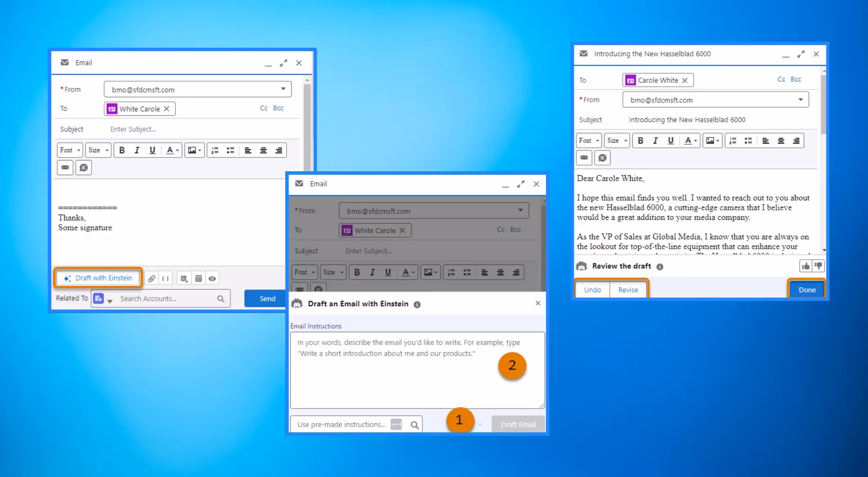Viewport: 868px width, 477px height.
Task: Insert bulleted list in Hasselblad email window
Action: (x=748, y=140)
